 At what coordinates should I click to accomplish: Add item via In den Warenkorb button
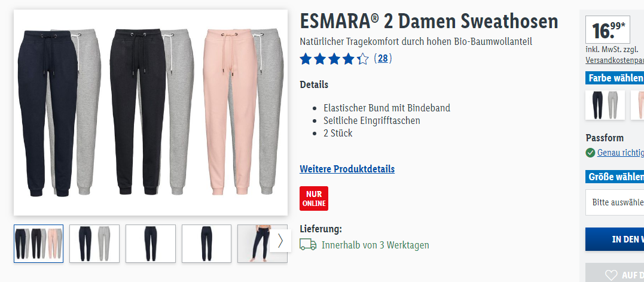click(x=615, y=239)
